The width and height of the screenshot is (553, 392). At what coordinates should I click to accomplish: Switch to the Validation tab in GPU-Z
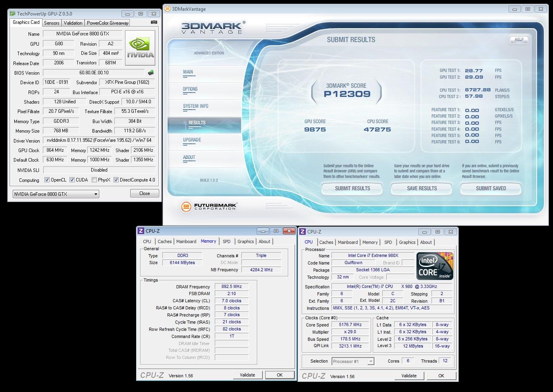pyautogui.click(x=73, y=23)
